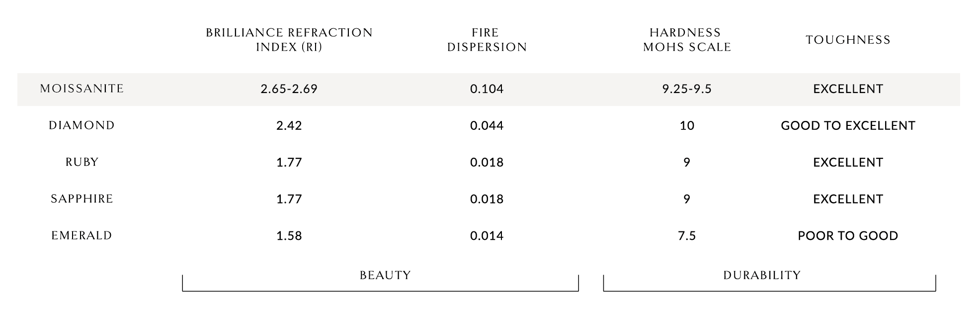Screen dimensions: 980x320
Task: Select the Diamond row label
Action: pyautogui.click(x=82, y=125)
